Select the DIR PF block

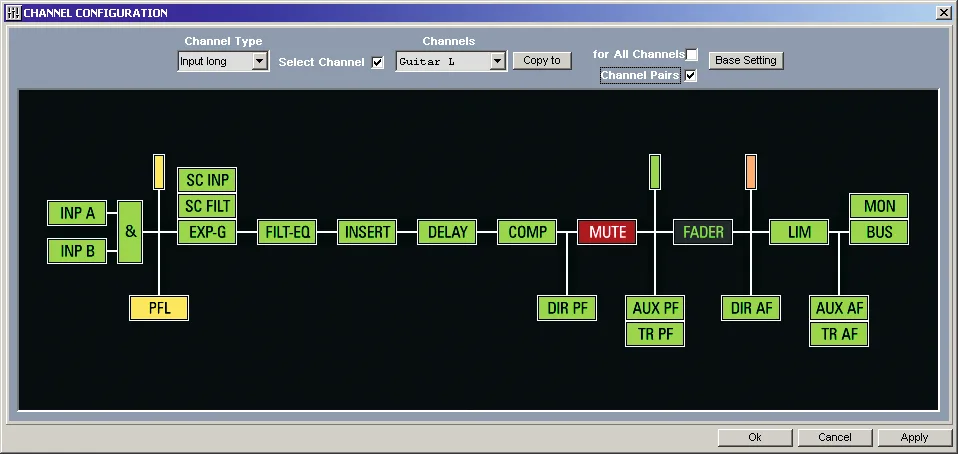tap(567, 308)
